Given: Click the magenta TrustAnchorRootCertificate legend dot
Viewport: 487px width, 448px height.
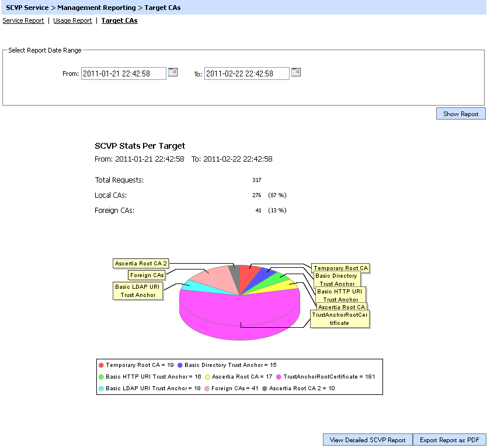Looking at the screenshot, I should click(x=279, y=376).
